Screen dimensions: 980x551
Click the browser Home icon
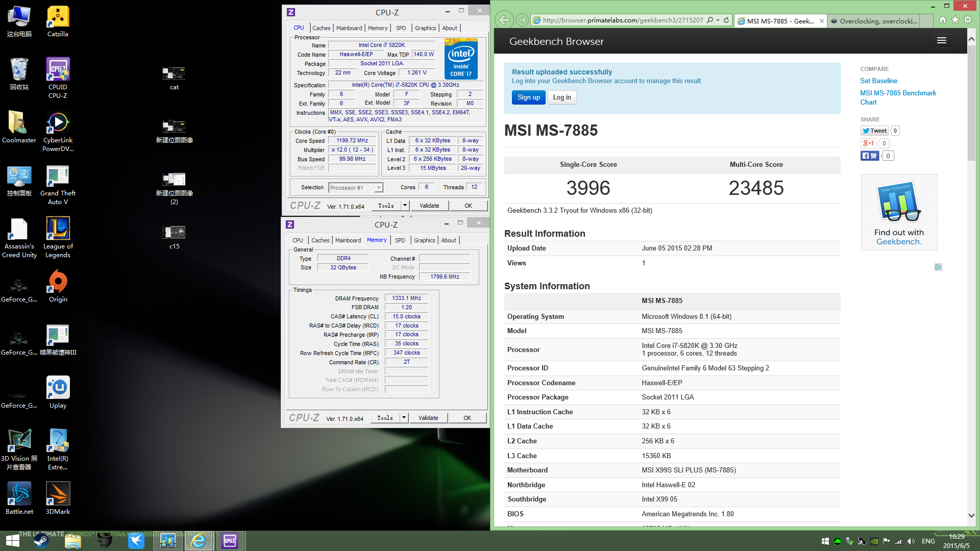[942, 20]
